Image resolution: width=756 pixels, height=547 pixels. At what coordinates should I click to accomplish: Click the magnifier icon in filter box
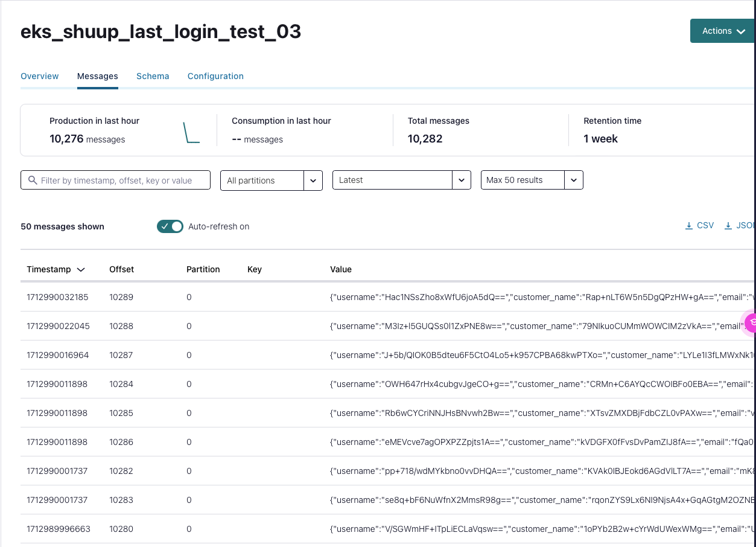pyautogui.click(x=32, y=180)
